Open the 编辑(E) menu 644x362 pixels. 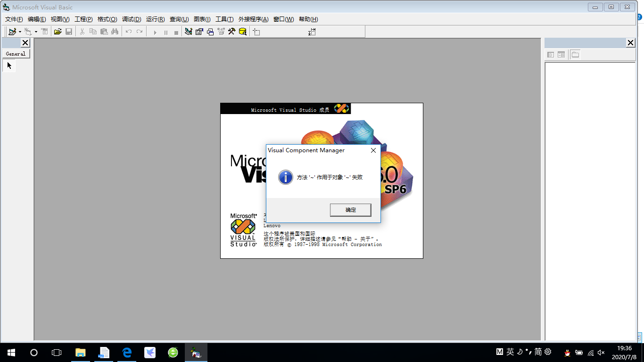click(37, 19)
